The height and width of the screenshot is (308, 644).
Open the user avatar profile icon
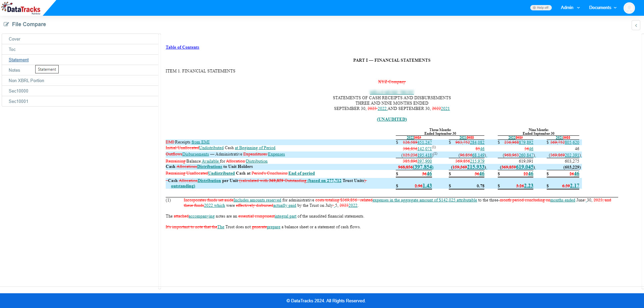point(629,8)
